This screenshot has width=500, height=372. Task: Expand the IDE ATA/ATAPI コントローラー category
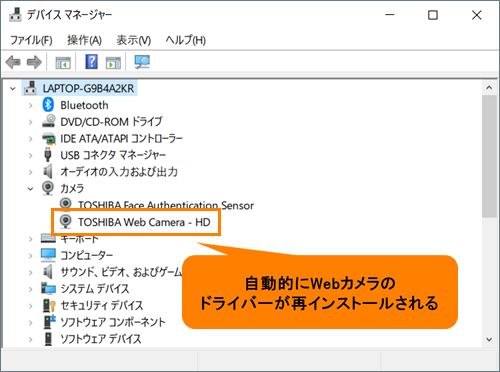coord(31,139)
